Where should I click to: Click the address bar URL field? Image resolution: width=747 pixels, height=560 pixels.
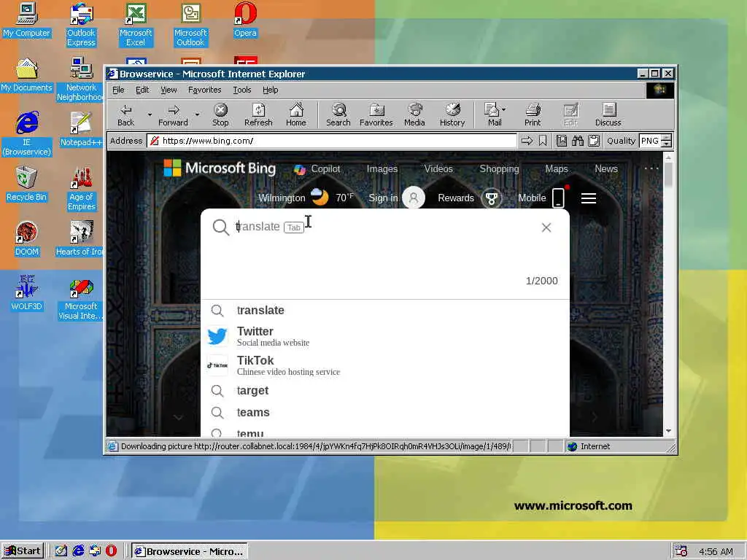(332, 141)
